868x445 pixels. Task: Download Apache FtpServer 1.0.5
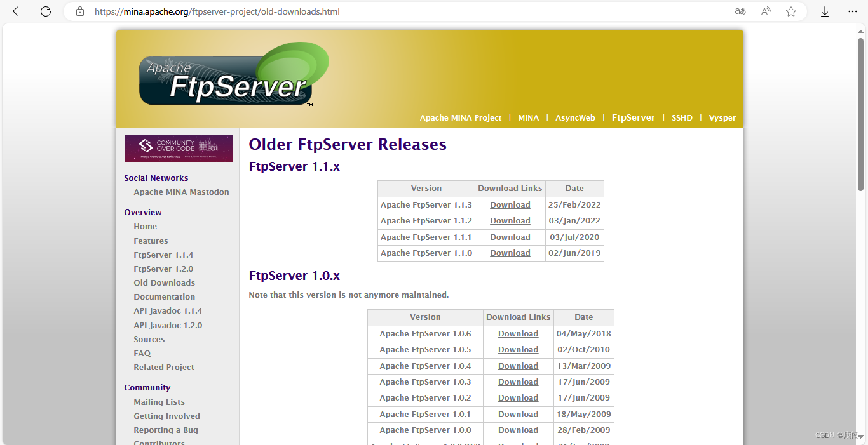click(x=518, y=349)
